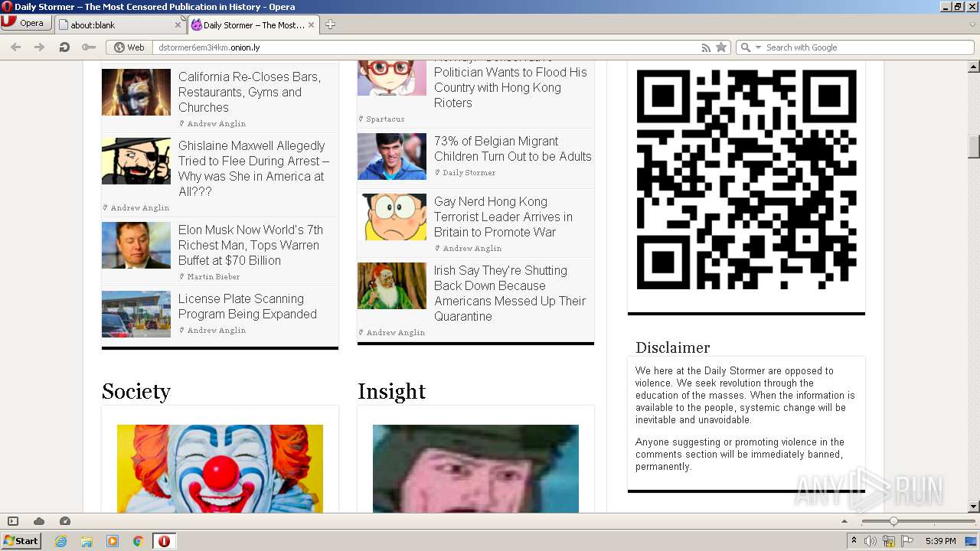Open the Ghislaine Maxwell arrest article
Viewport: 980px width, 551px height.
coord(253,168)
